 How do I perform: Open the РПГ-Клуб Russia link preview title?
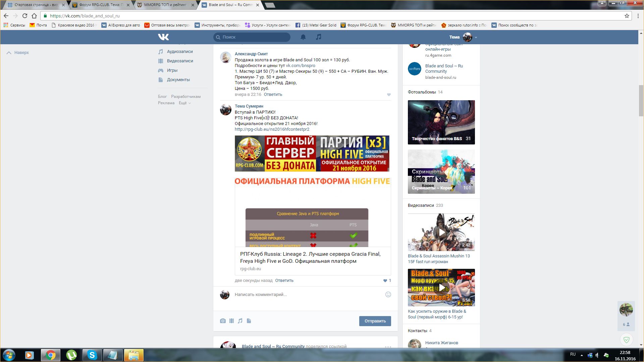[x=310, y=257]
